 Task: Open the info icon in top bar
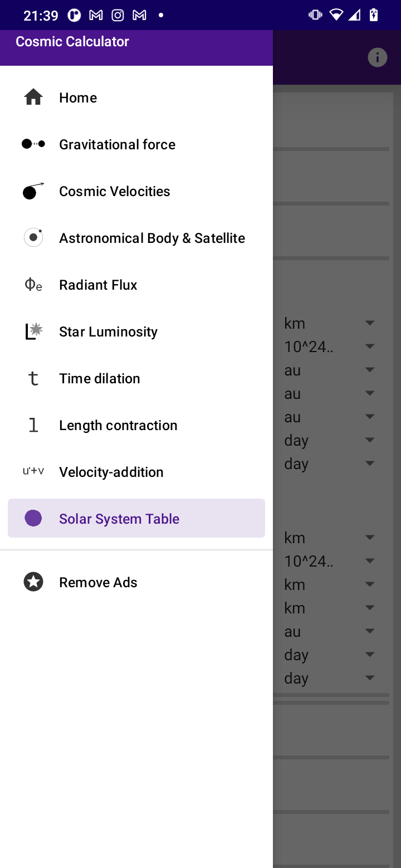coord(378,57)
